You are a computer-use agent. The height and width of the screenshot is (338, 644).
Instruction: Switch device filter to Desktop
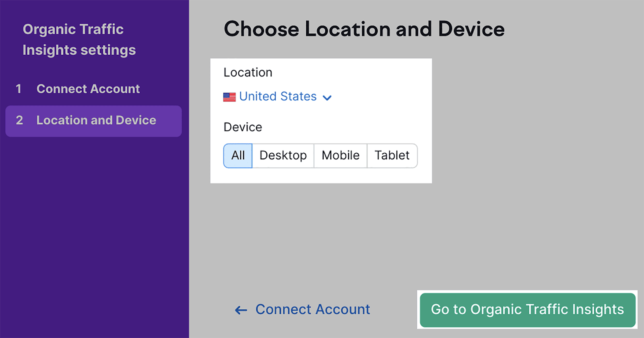(x=283, y=156)
